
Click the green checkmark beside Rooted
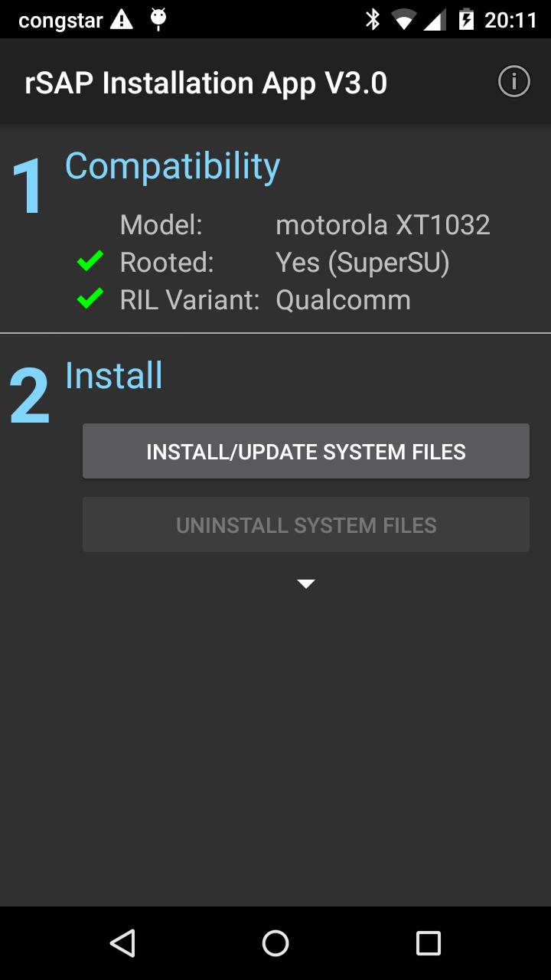(x=90, y=262)
